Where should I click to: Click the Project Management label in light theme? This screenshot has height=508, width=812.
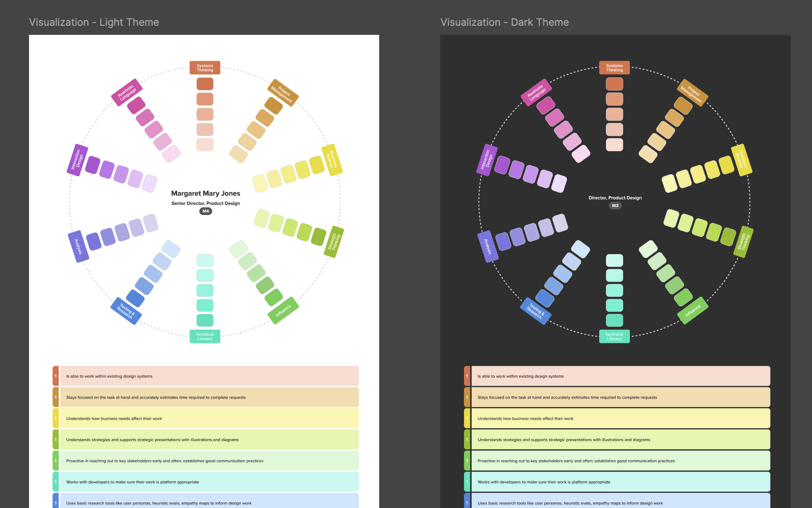click(282, 93)
